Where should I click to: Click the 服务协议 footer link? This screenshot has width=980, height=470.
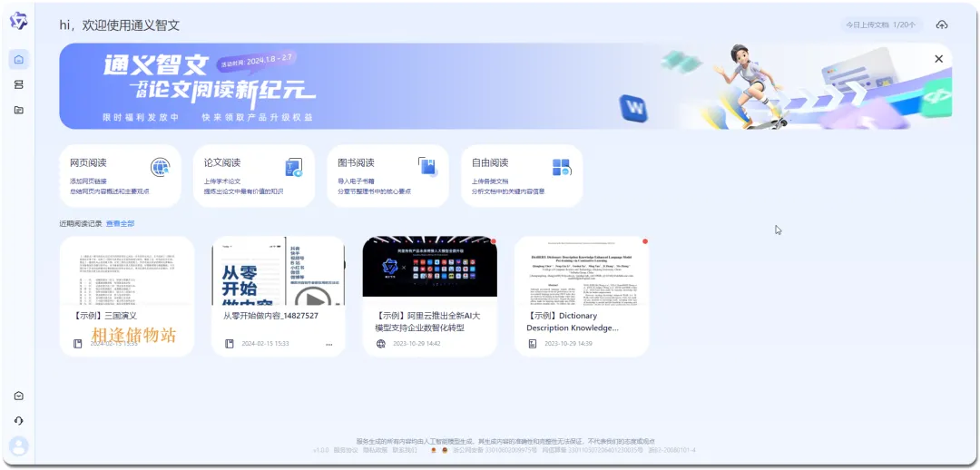(x=346, y=450)
